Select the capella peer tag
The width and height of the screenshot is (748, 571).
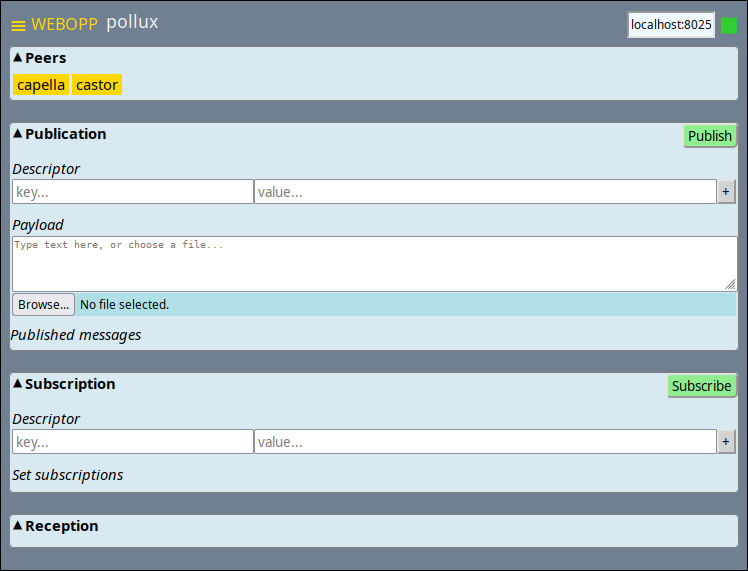[41, 85]
